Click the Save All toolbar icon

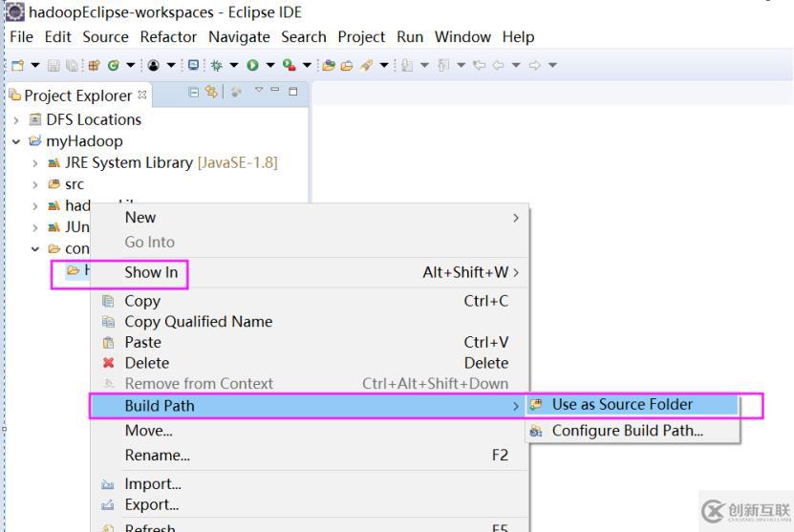click(x=73, y=65)
